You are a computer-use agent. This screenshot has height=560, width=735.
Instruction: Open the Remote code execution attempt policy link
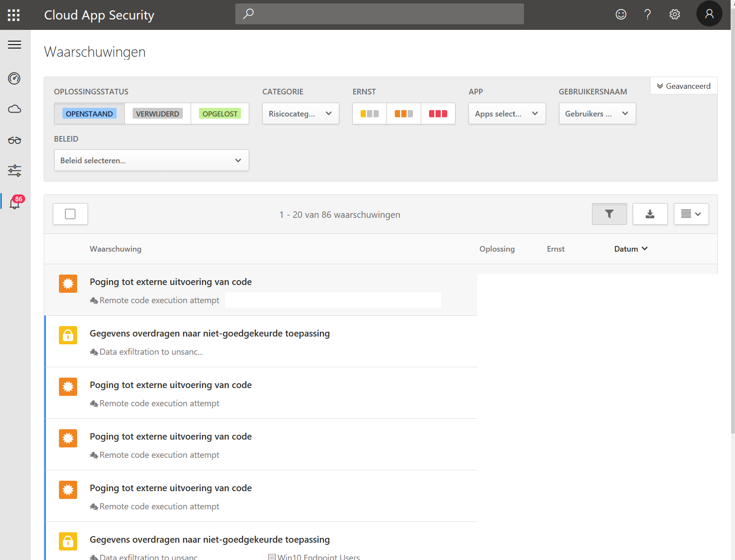click(159, 300)
